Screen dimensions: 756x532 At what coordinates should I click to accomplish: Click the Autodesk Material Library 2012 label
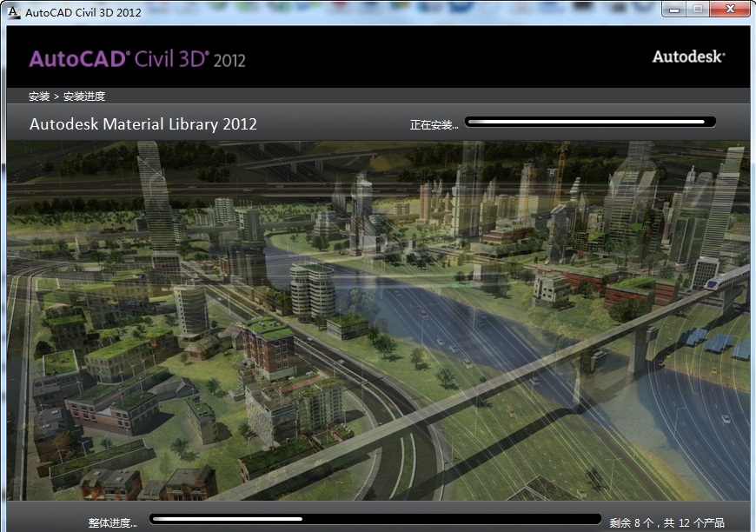tap(143, 124)
